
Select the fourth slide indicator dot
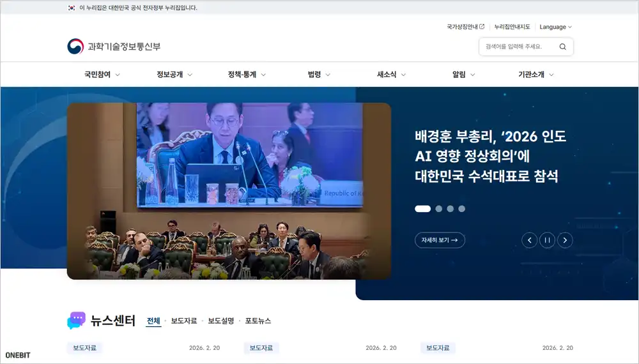(461, 209)
